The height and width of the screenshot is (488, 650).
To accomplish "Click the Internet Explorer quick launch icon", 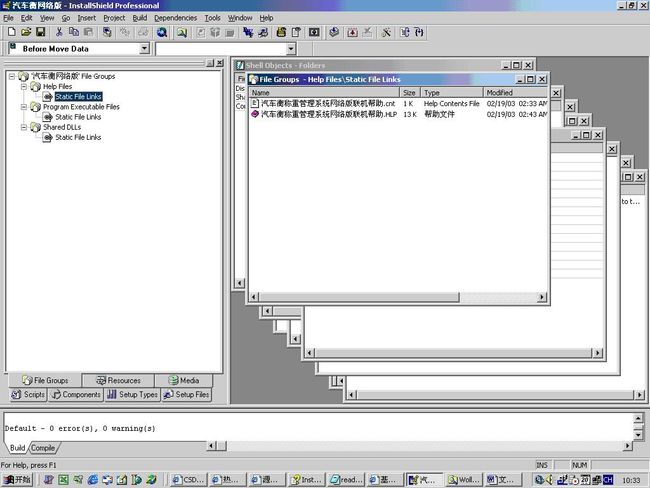I will point(93,480).
